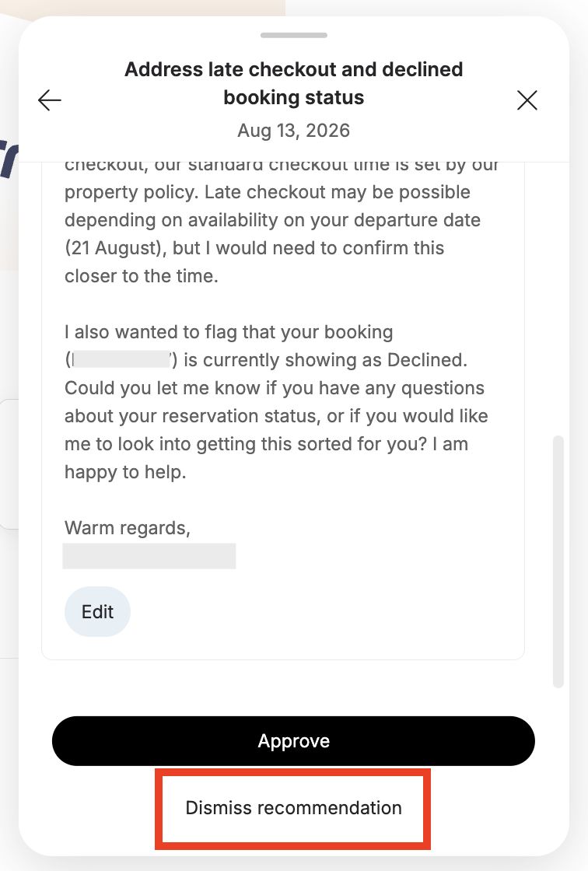Click the 'Warm regards,' sign-off line
The height and width of the screenshot is (871, 588).
tap(128, 528)
